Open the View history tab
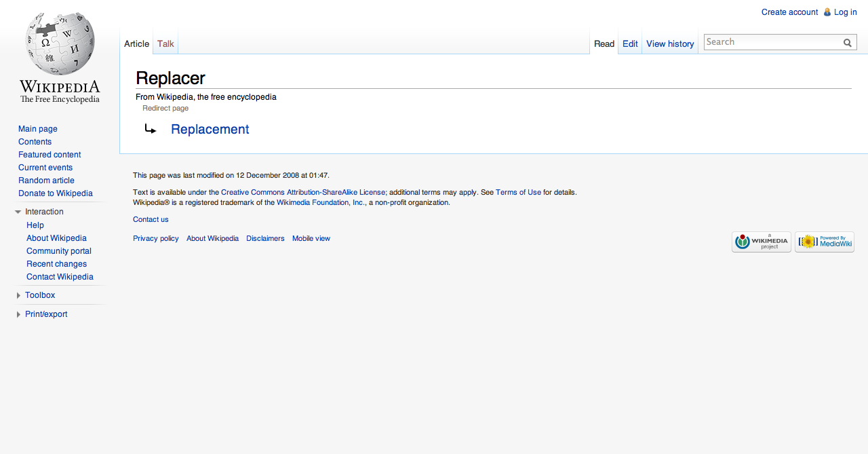Viewport: 868px width, 454px height. pyautogui.click(x=670, y=43)
